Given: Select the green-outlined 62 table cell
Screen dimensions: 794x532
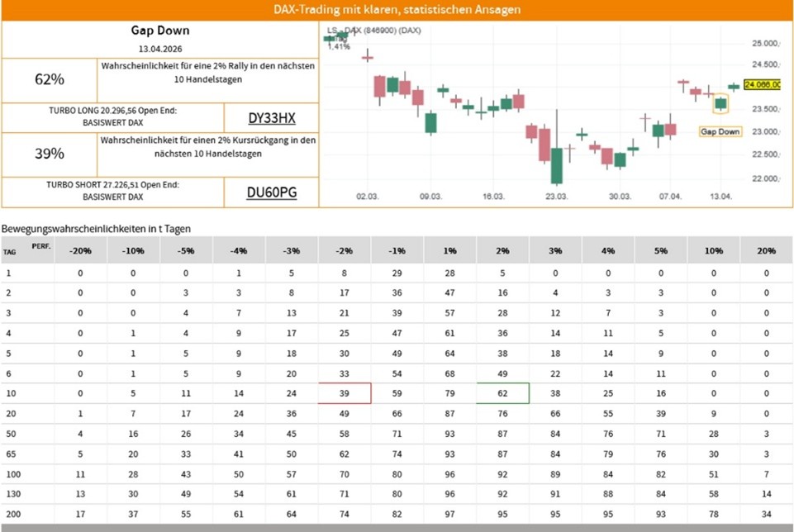Looking at the screenshot, I should [x=502, y=393].
